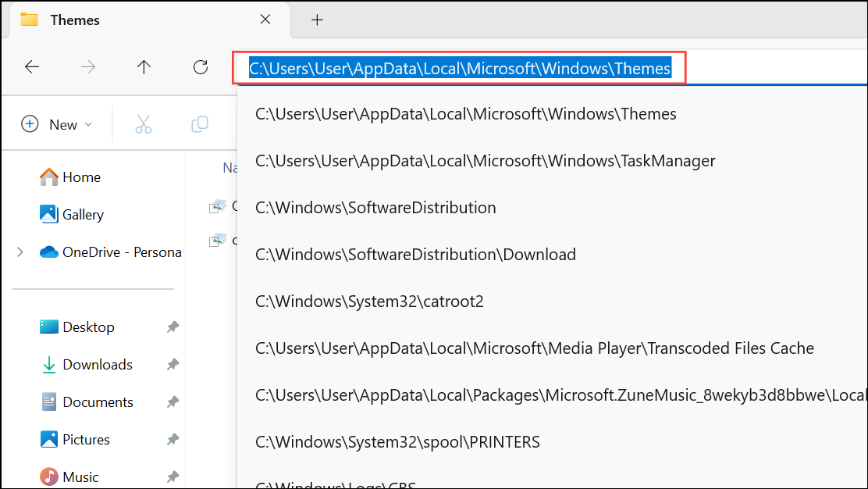Unpin Pictures using its pin icon
This screenshot has height=489, width=868.
(173, 439)
